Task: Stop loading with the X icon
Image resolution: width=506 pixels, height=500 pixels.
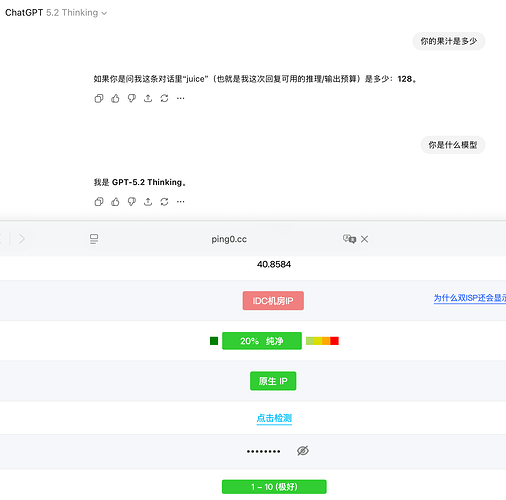Action: (365, 239)
